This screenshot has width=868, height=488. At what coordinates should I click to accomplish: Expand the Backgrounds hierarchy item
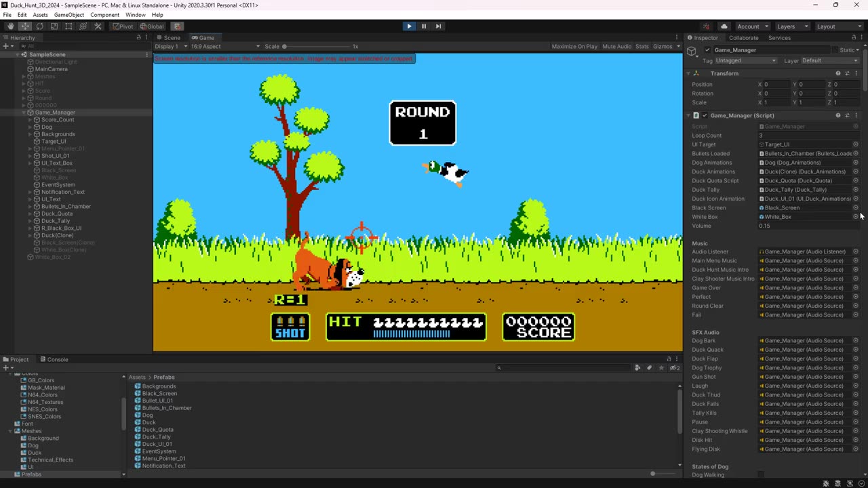click(x=31, y=134)
